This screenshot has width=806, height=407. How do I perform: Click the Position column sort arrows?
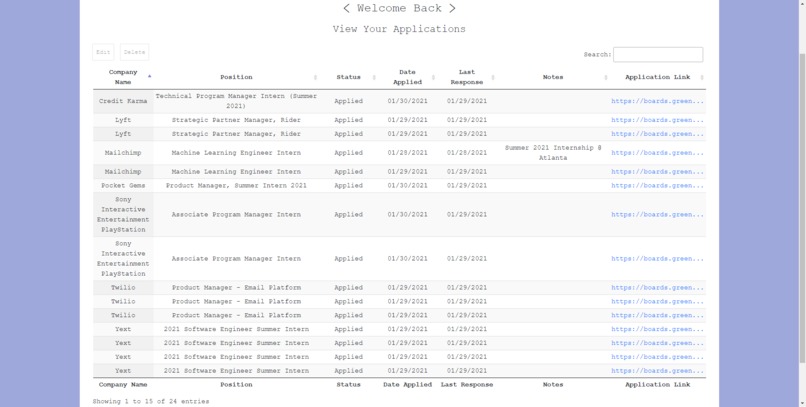click(316, 77)
